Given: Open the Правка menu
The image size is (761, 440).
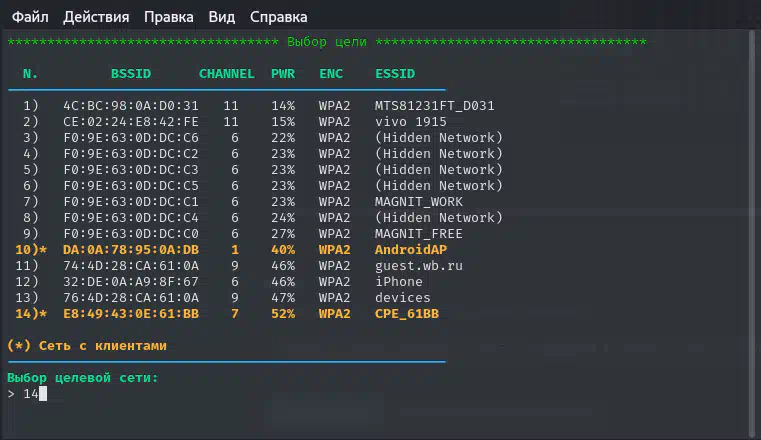Looking at the screenshot, I should point(168,17).
